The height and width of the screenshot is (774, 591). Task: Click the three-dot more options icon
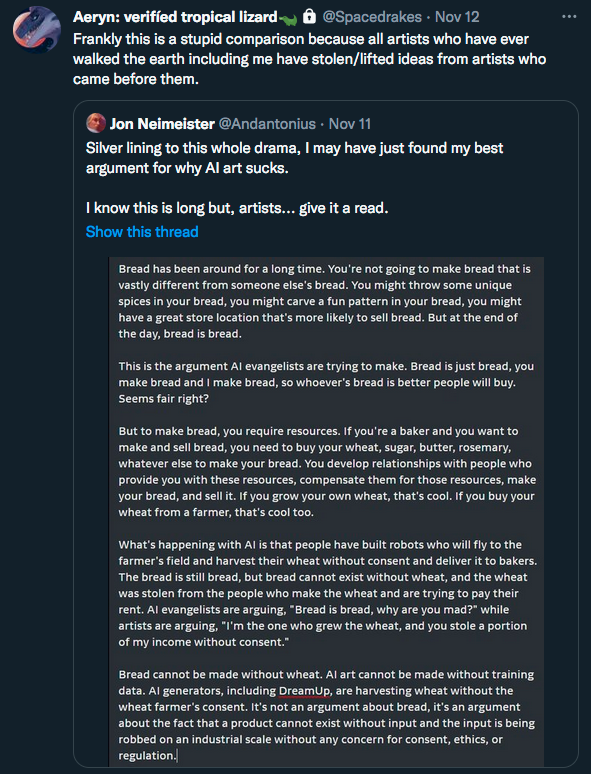569,17
